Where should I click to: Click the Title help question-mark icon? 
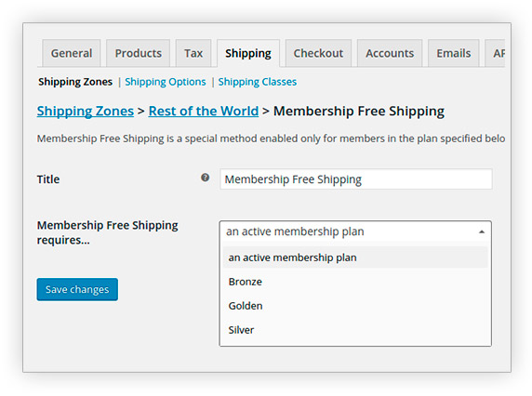point(205,178)
